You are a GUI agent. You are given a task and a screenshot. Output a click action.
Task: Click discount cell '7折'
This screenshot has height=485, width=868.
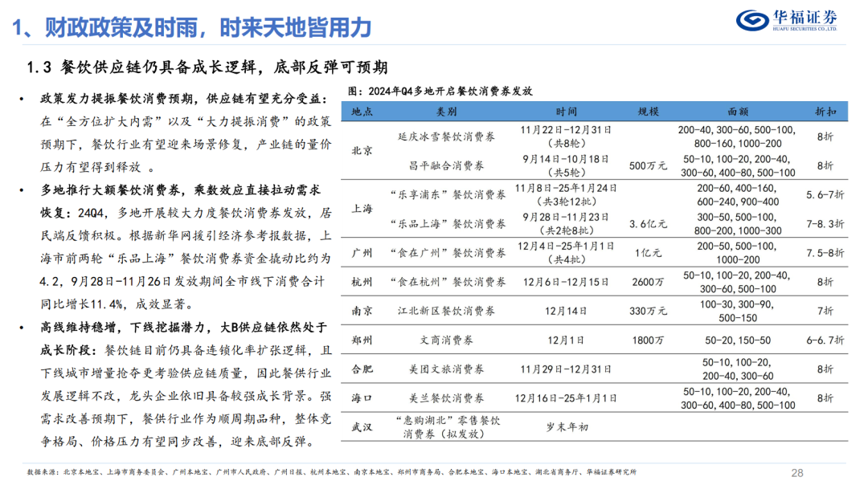(825, 311)
